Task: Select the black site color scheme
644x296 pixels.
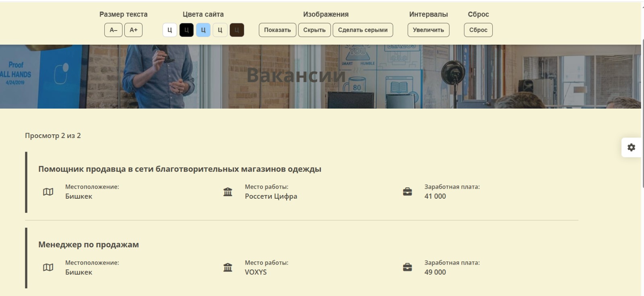Action: (x=186, y=30)
